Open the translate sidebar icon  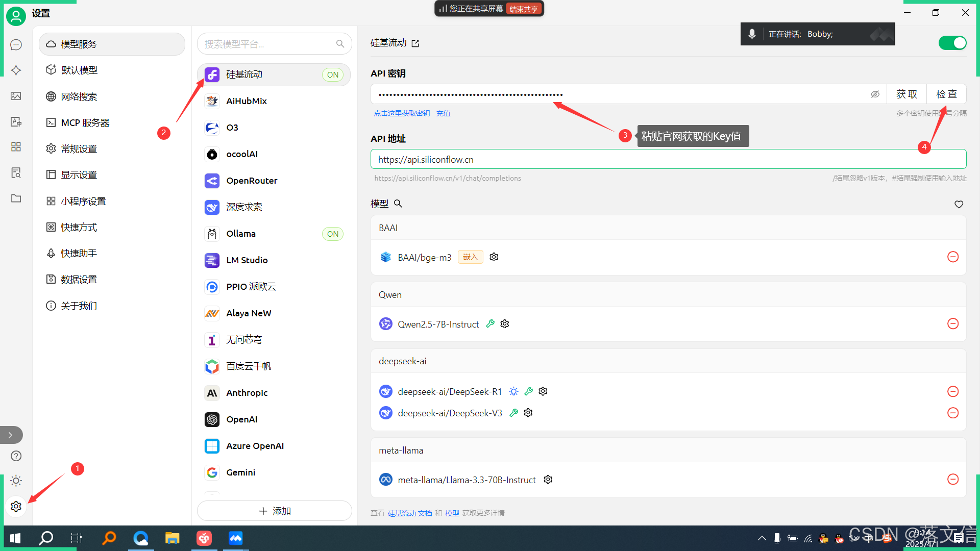[16, 121]
